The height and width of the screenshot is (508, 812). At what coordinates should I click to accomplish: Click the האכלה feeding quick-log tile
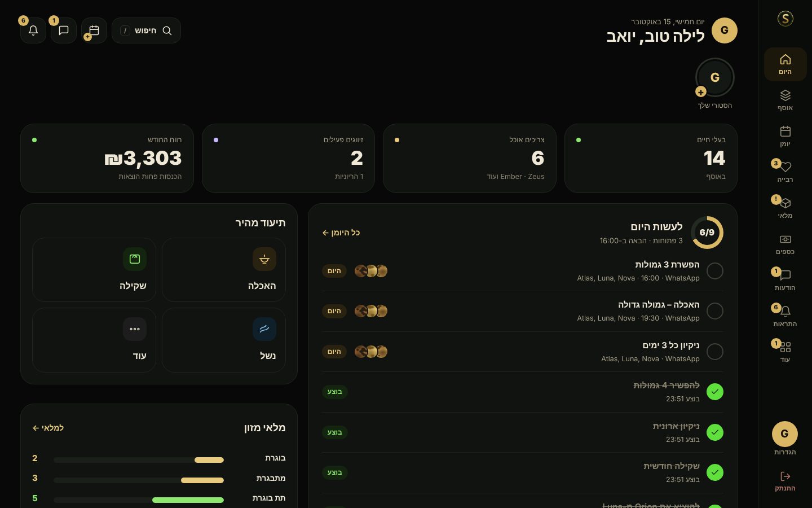coord(224,270)
